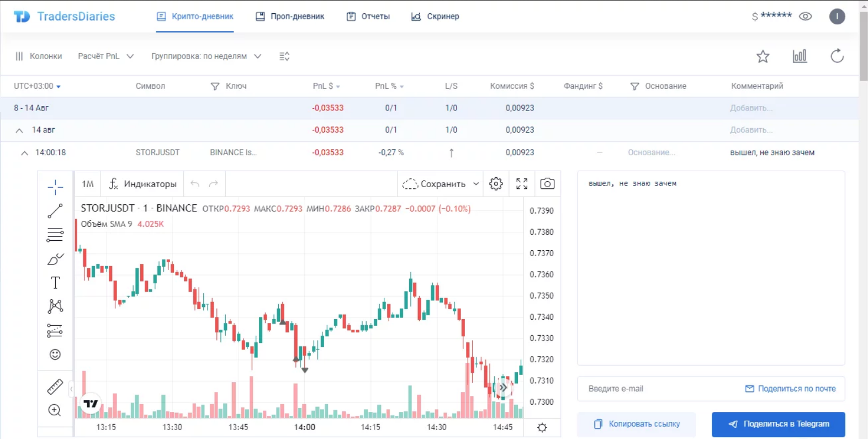Open Группировка: по неделям dropdown
Screen dimensions: 868x439
click(206, 56)
